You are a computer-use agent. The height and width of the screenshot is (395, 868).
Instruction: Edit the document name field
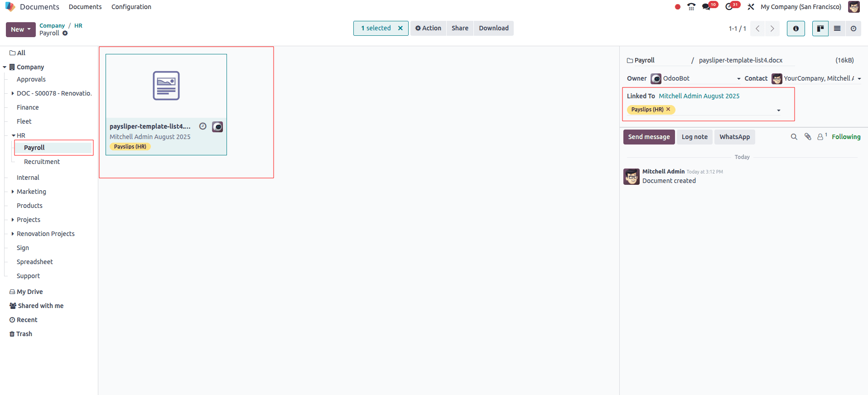coord(747,60)
